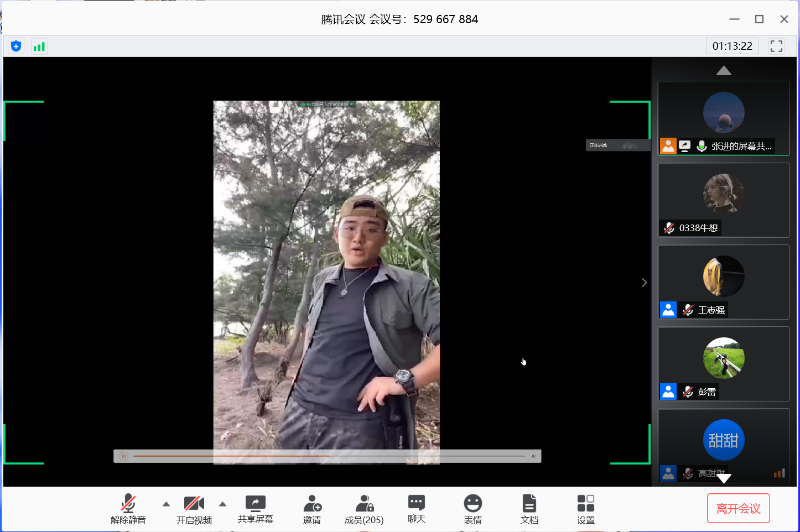Turn on camera with 开启视频
This screenshot has width=800, height=532.
click(194, 509)
